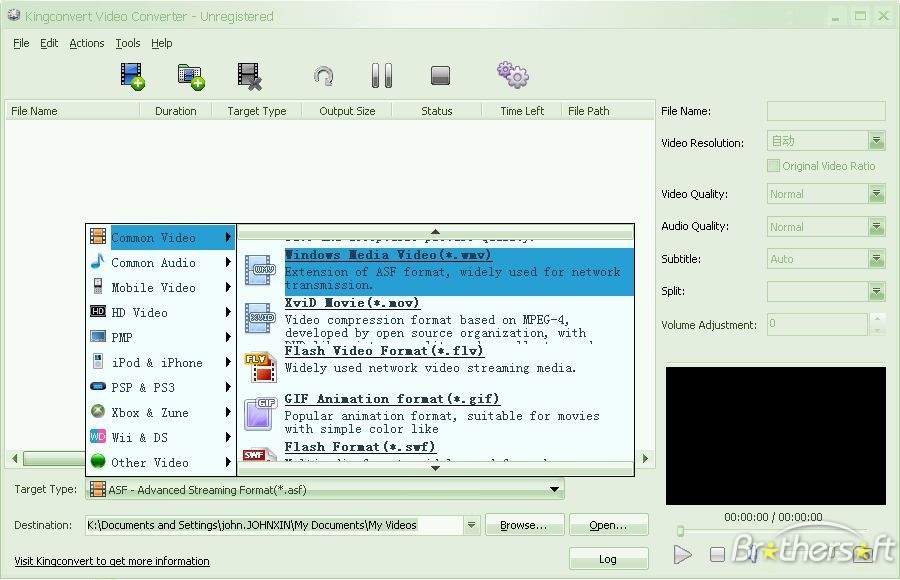Click the Mobile Video phone icon

coord(98,286)
